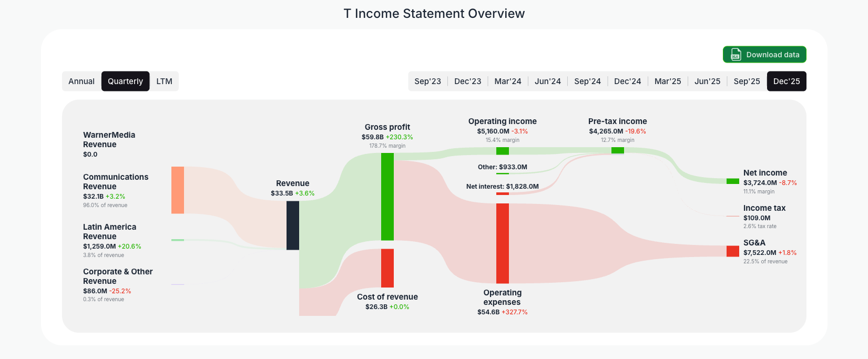This screenshot has height=359, width=868.
Task: Keep Quarterly view selected
Action: 125,81
